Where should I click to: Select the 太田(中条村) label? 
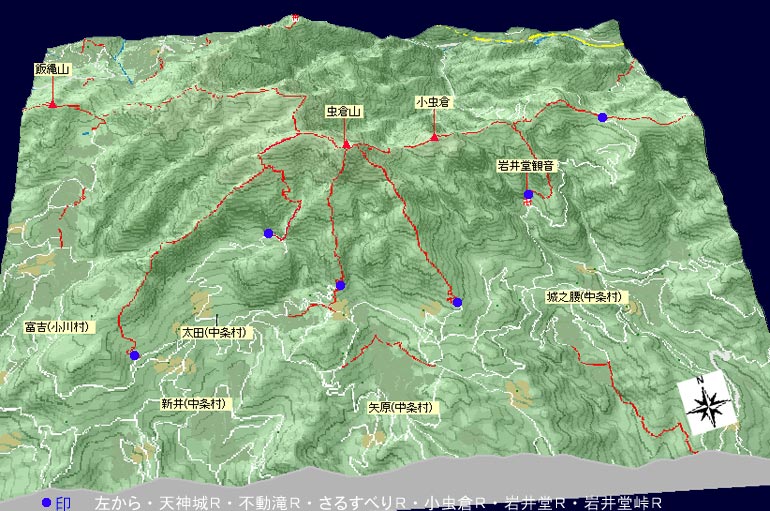(x=214, y=331)
